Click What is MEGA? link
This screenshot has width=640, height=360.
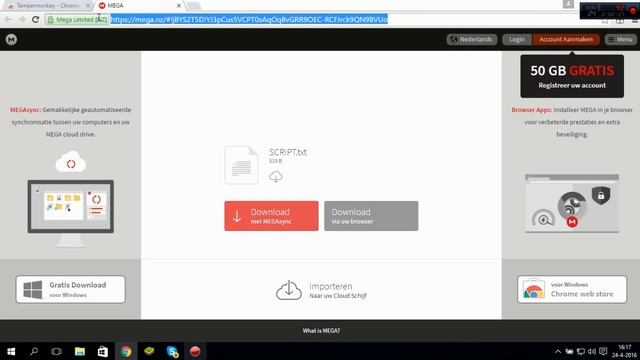321,331
